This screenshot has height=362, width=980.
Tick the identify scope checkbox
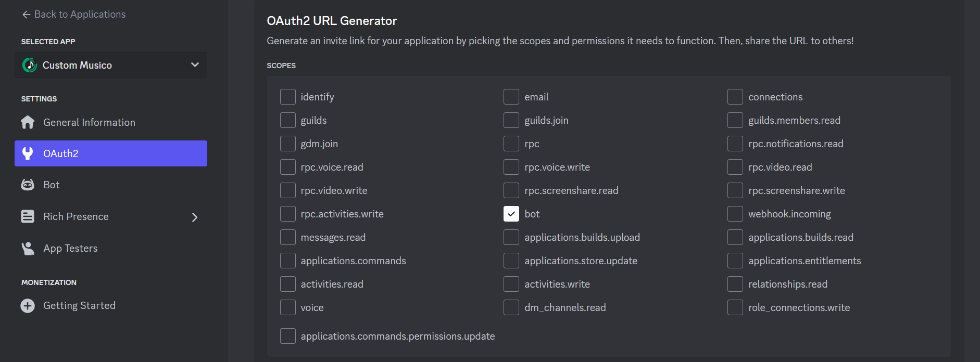pos(288,97)
